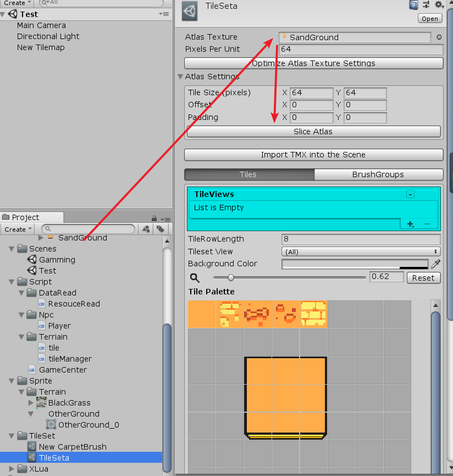Collapse the TileViews list with its minus toggle
The height and width of the screenshot is (476, 453).
tap(409, 194)
